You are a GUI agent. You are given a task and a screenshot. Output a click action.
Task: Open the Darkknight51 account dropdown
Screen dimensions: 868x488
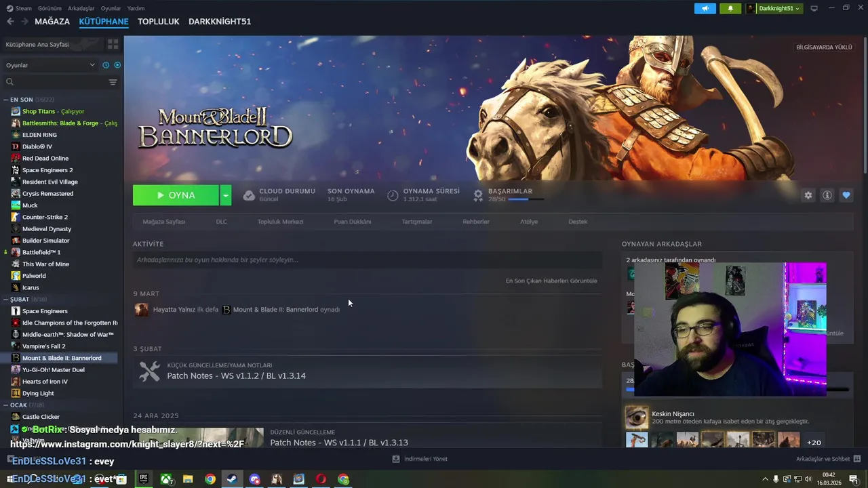coord(774,8)
